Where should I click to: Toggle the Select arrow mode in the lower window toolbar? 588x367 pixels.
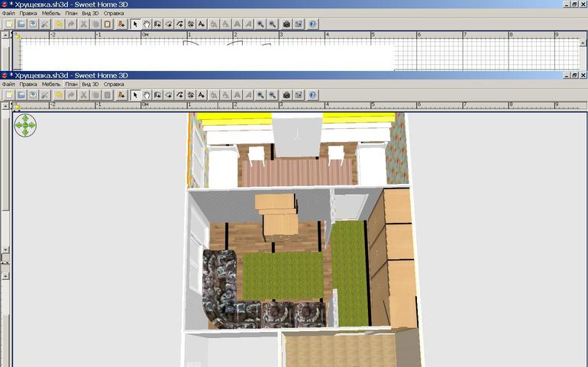pyautogui.click(x=135, y=95)
